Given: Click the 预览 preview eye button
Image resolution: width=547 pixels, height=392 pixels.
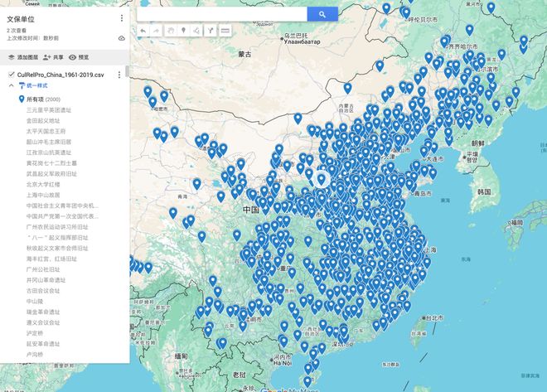Looking at the screenshot, I should coord(79,57).
